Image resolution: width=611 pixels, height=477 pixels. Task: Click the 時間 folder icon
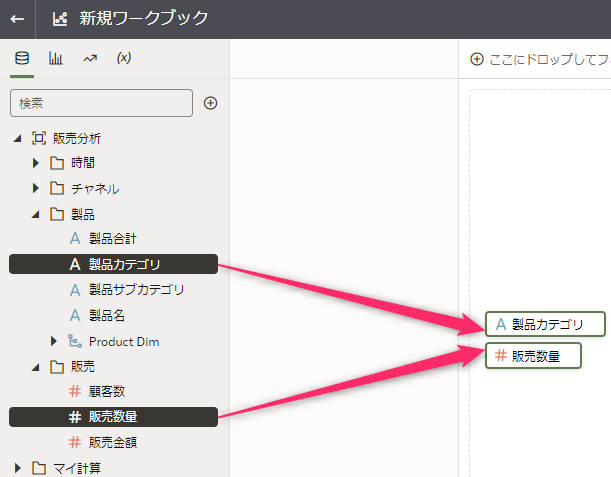pyautogui.click(x=57, y=163)
